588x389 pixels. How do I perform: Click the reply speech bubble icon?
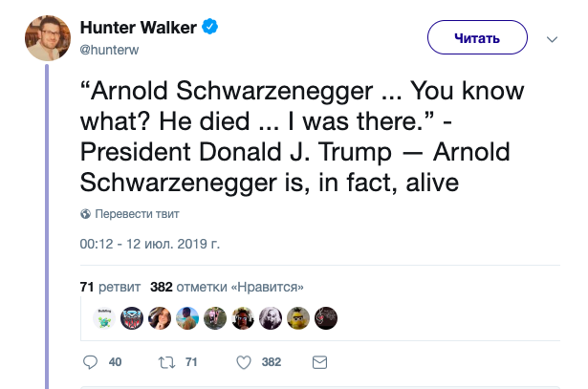pyautogui.click(x=90, y=362)
